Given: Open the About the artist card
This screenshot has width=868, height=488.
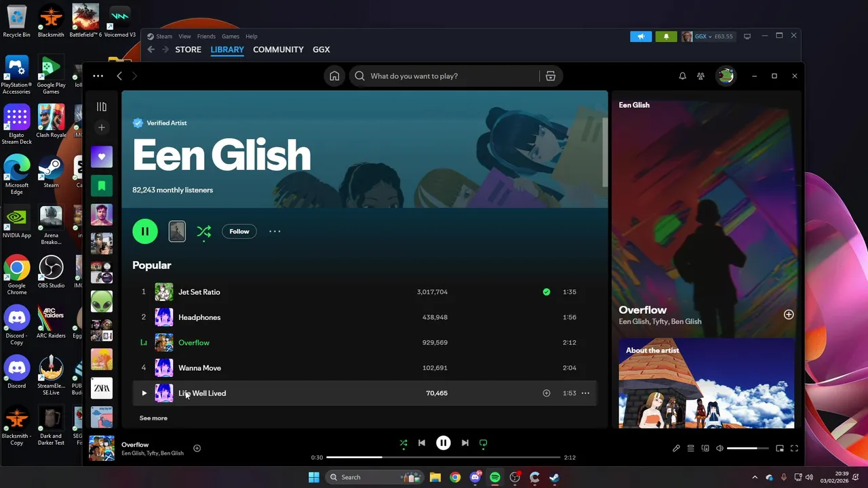Looking at the screenshot, I should tap(706, 383).
